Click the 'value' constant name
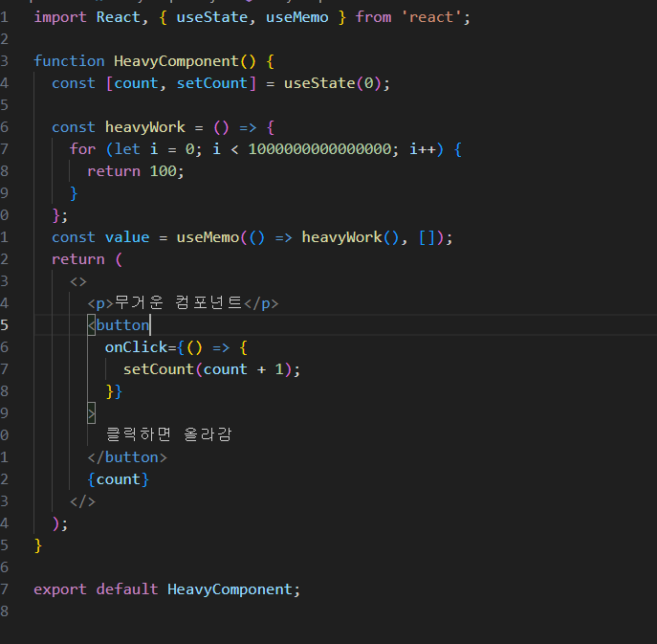 (x=127, y=237)
